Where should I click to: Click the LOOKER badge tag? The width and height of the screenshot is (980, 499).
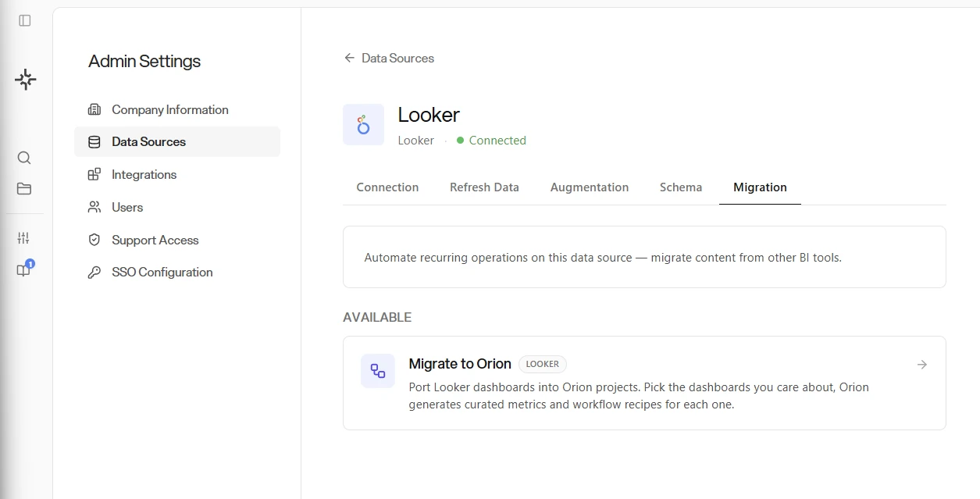(x=543, y=364)
